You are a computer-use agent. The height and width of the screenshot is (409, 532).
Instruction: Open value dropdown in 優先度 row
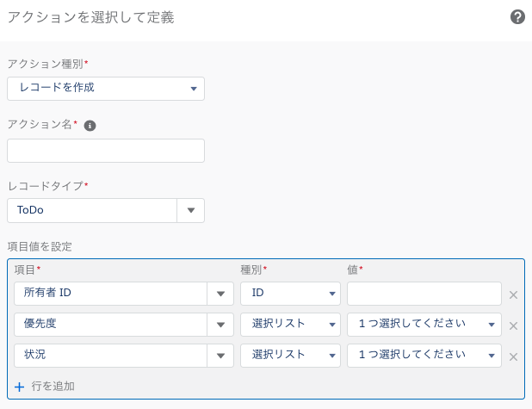coord(424,325)
